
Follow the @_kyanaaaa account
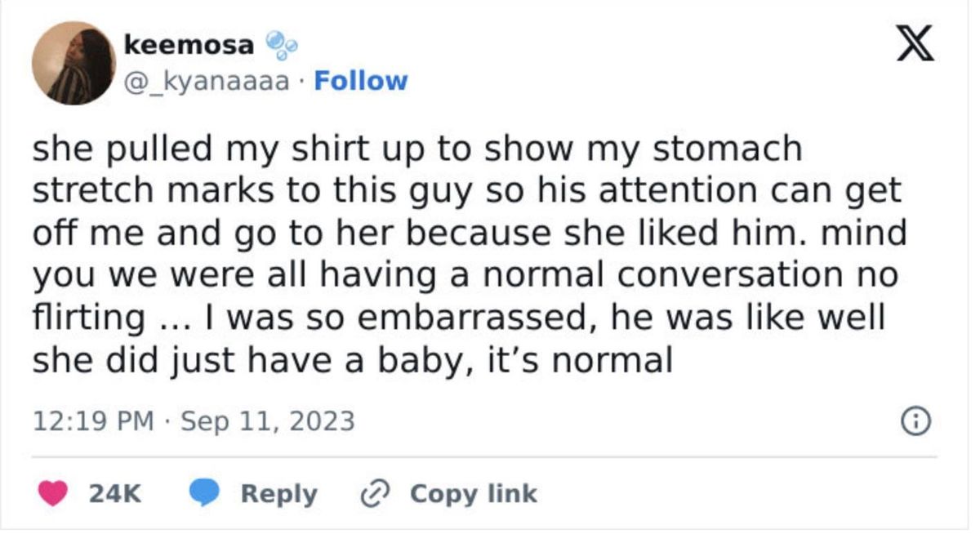tap(360, 81)
